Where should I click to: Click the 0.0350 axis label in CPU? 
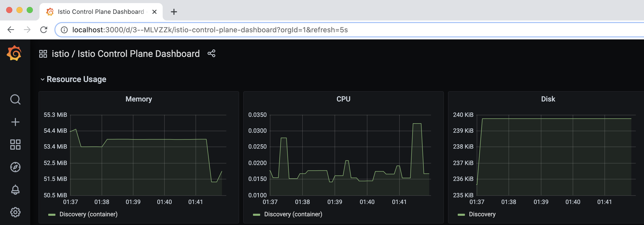(258, 115)
